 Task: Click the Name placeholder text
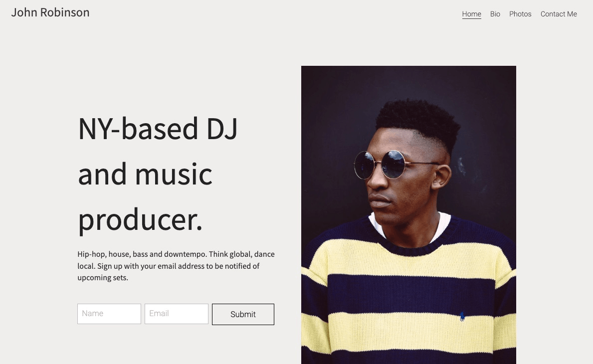(x=93, y=314)
